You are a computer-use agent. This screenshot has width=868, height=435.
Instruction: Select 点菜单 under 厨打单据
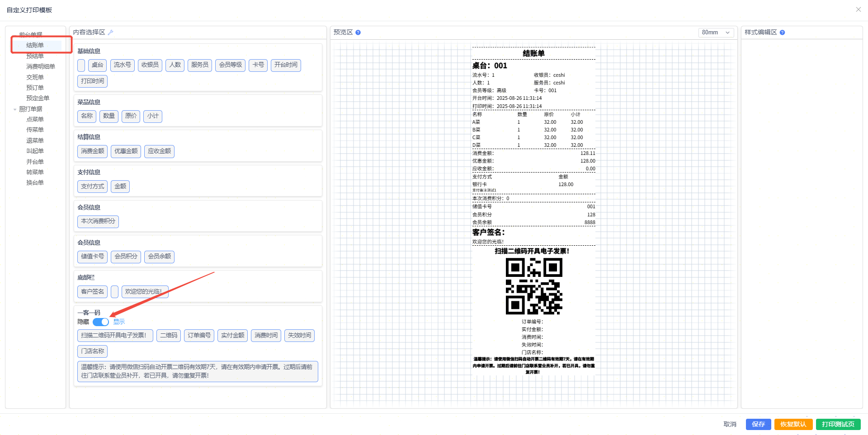pos(35,119)
